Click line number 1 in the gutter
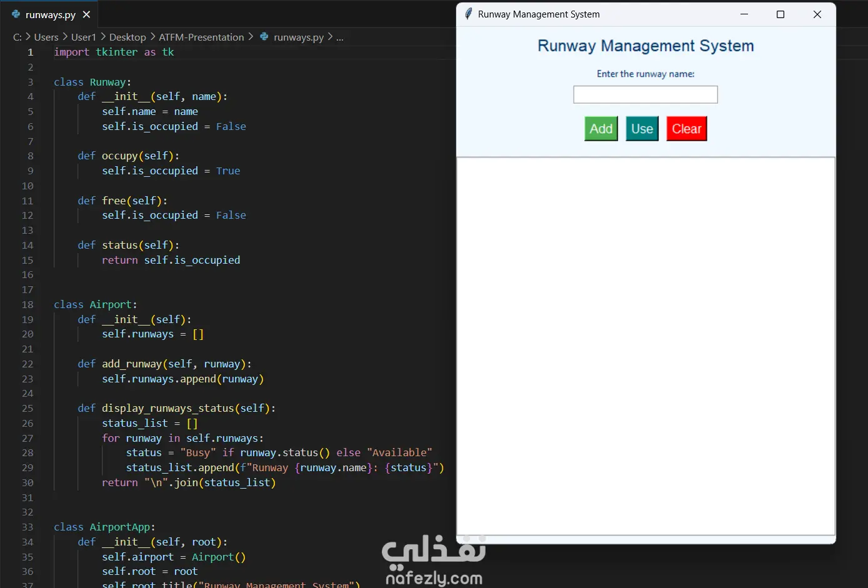 coord(30,52)
